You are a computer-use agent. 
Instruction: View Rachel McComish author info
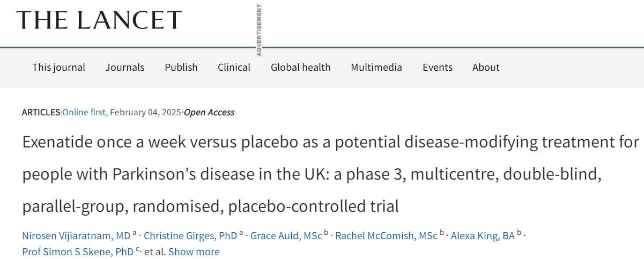(x=386, y=235)
